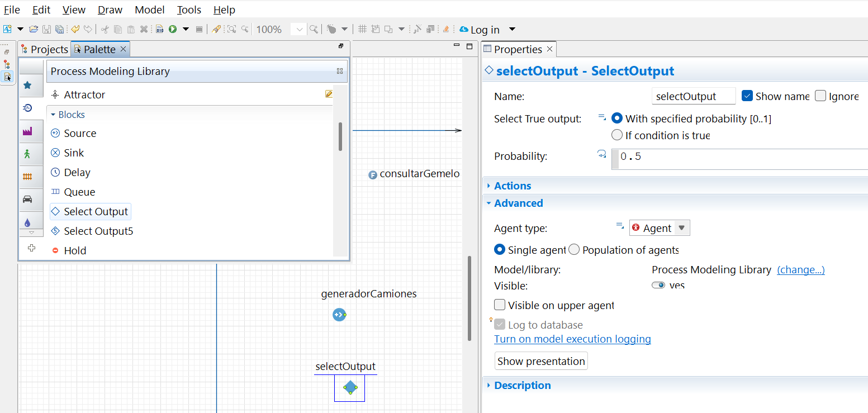Toggle the grid icon in the toolbar

362,29
